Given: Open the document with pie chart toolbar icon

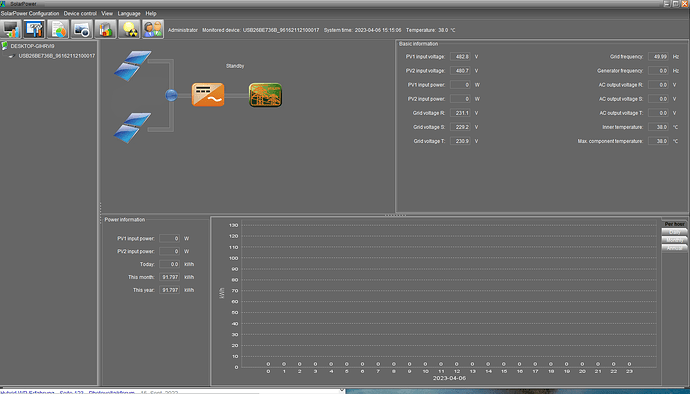Looking at the screenshot, I should click(x=58, y=29).
